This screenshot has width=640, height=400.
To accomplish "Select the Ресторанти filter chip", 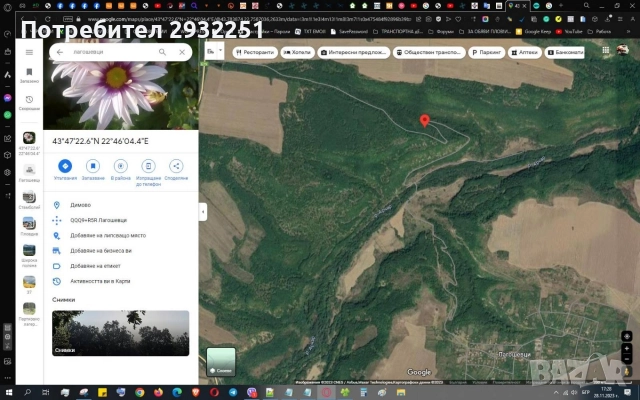I will [x=255, y=52].
